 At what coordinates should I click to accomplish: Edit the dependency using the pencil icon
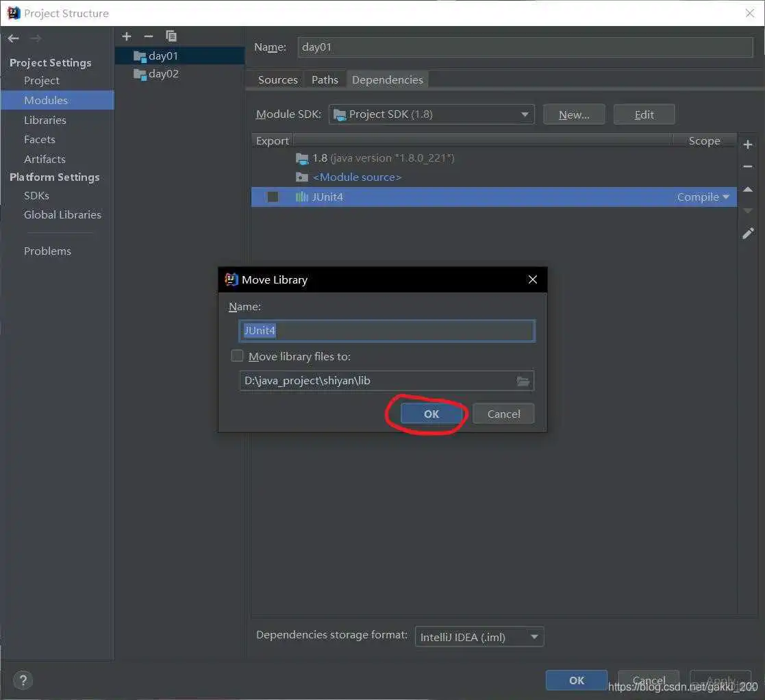coord(748,233)
